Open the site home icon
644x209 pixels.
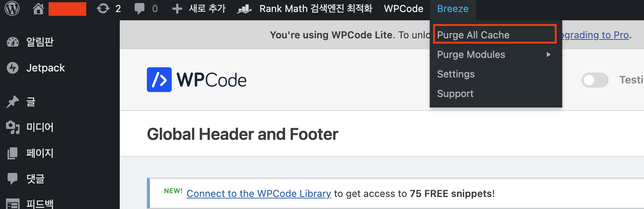(x=38, y=8)
